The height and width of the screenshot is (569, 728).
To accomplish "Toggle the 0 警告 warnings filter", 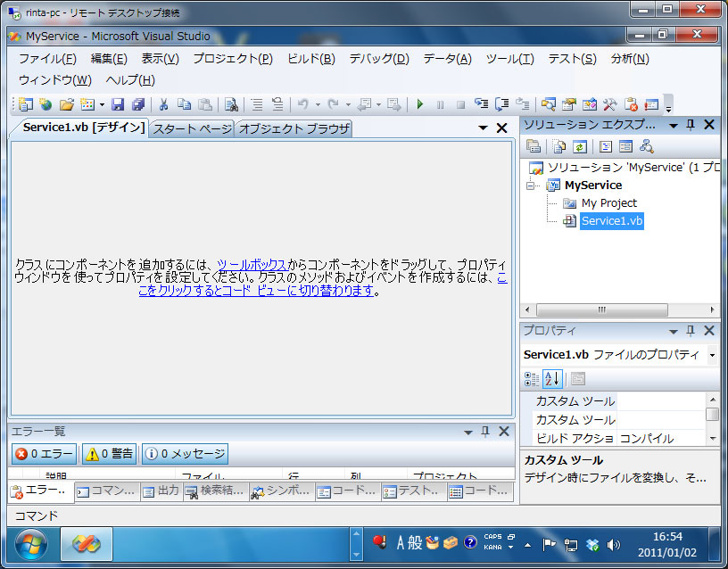I will coord(109,453).
